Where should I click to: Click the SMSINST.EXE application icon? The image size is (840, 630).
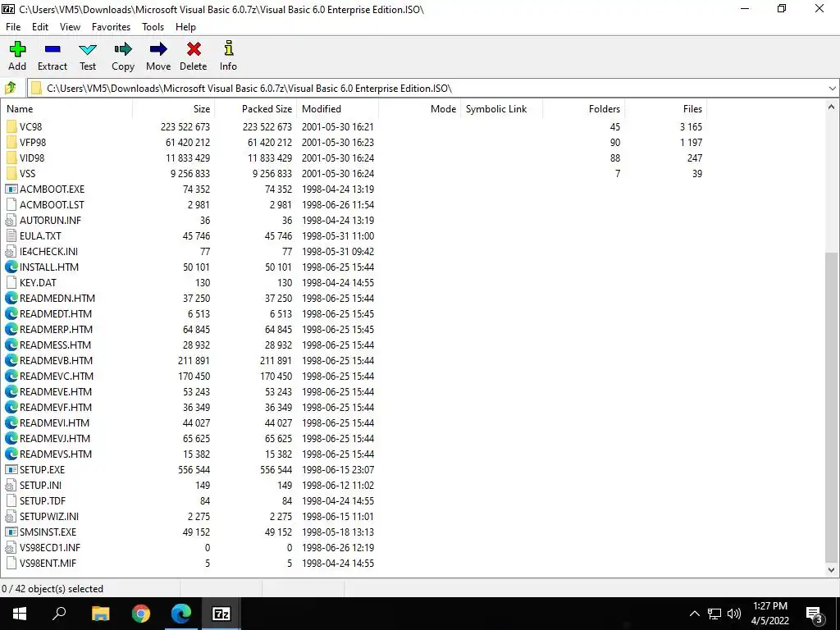[x=11, y=532]
